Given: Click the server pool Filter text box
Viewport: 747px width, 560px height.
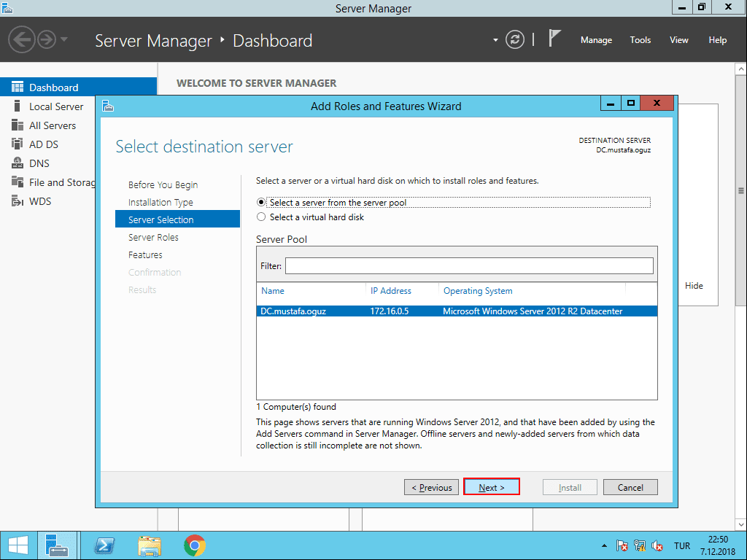Looking at the screenshot, I should [469, 265].
